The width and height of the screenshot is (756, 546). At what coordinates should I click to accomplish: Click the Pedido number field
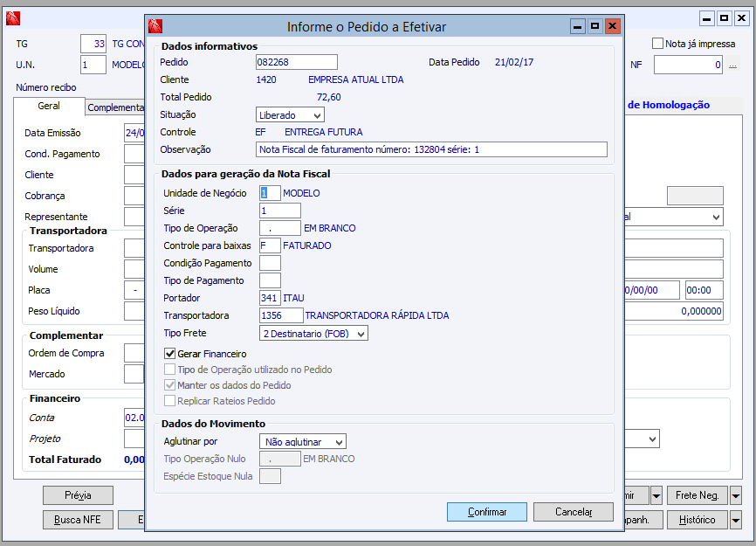tap(297, 62)
